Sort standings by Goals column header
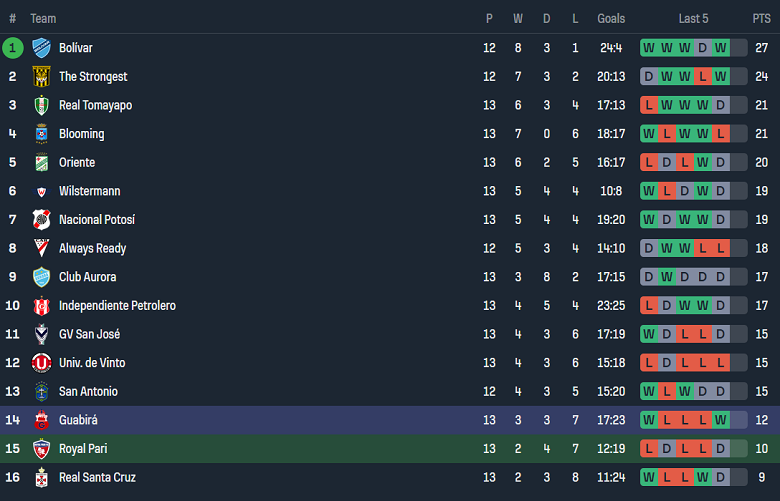This screenshot has height=501, width=780. pos(611,19)
